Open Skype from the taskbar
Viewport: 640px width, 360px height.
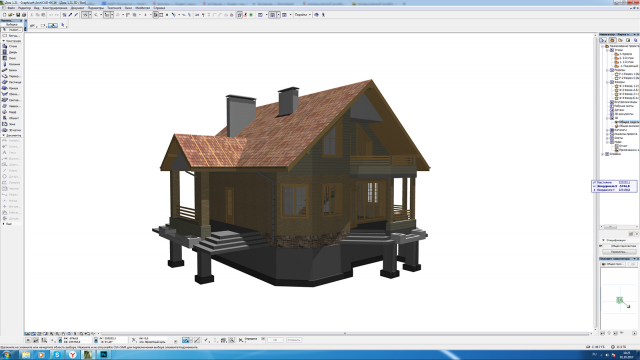pos(57,355)
